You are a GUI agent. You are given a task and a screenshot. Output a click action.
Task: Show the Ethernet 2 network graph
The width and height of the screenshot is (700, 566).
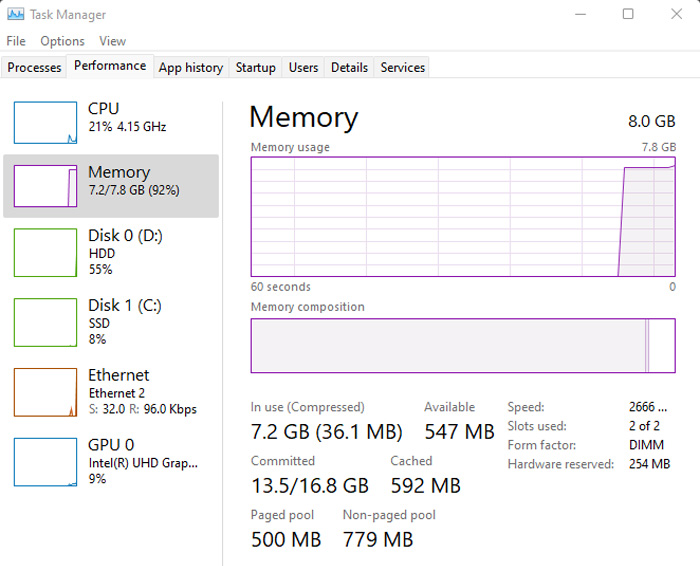pyautogui.click(x=111, y=392)
